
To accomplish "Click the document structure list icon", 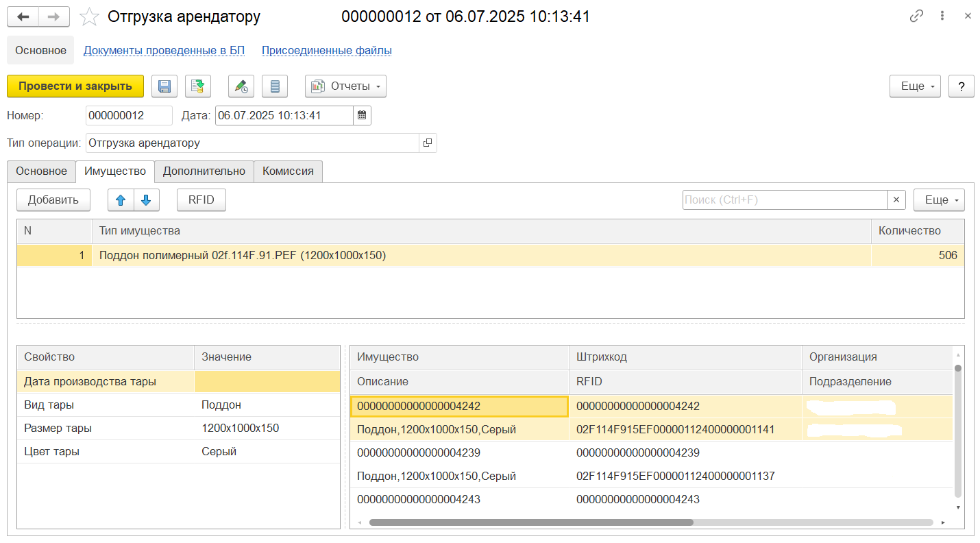I will [275, 86].
